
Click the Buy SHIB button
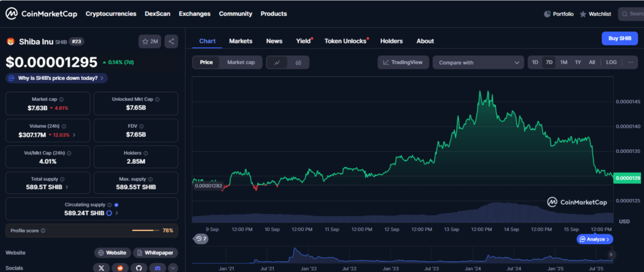619,38
